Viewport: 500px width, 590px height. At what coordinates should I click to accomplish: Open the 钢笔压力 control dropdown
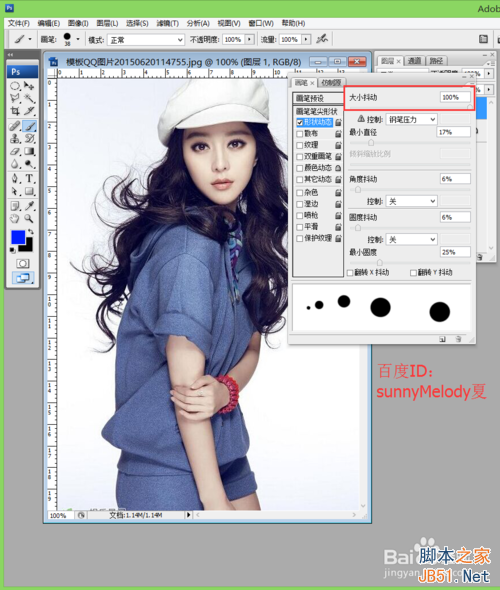click(x=411, y=120)
